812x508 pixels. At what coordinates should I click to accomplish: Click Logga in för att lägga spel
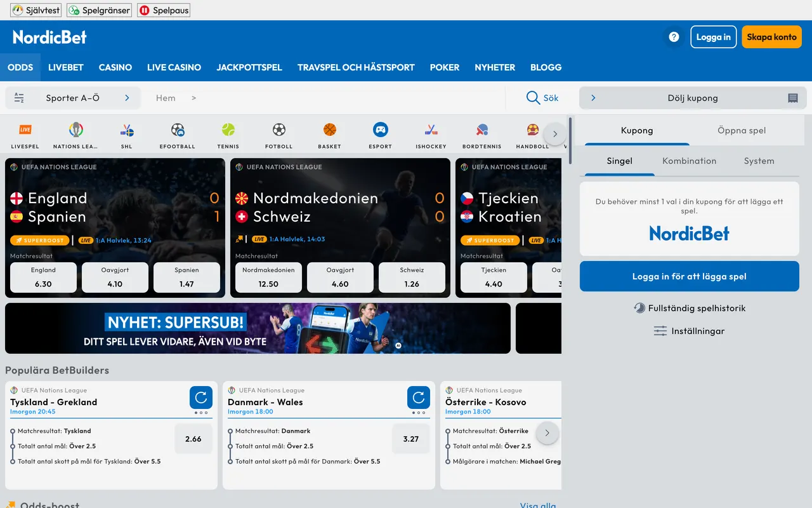(690, 276)
